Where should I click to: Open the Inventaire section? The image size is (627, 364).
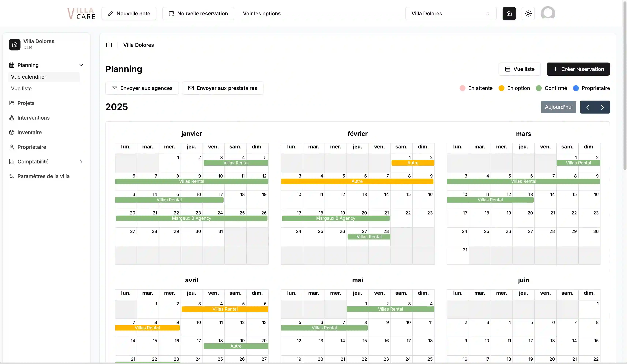(29, 132)
